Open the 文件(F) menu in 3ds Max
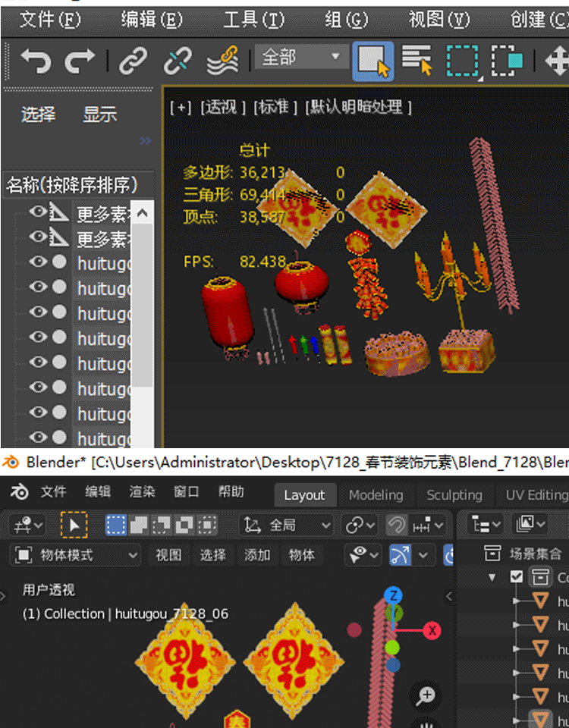The width and height of the screenshot is (569, 728). [49, 20]
